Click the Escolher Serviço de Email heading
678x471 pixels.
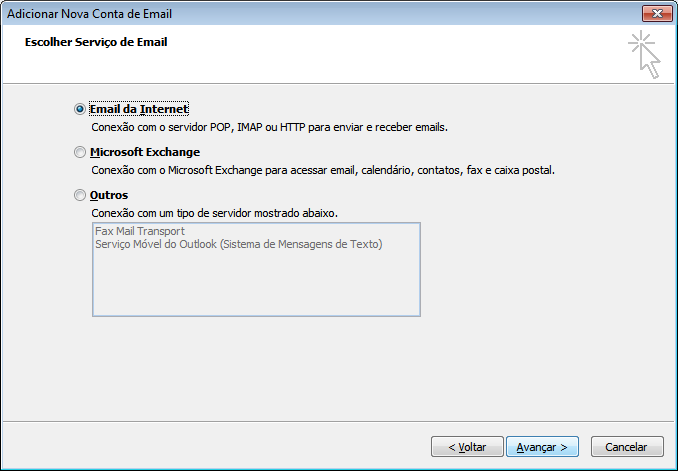coord(96,43)
